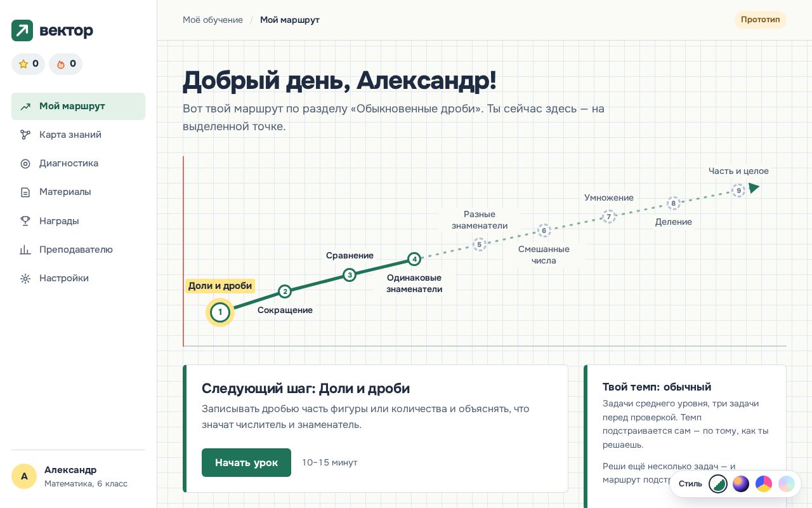Select route point 4, Одинаковые знаменатели
The height and width of the screenshot is (508, 812).
(x=414, y=258)
